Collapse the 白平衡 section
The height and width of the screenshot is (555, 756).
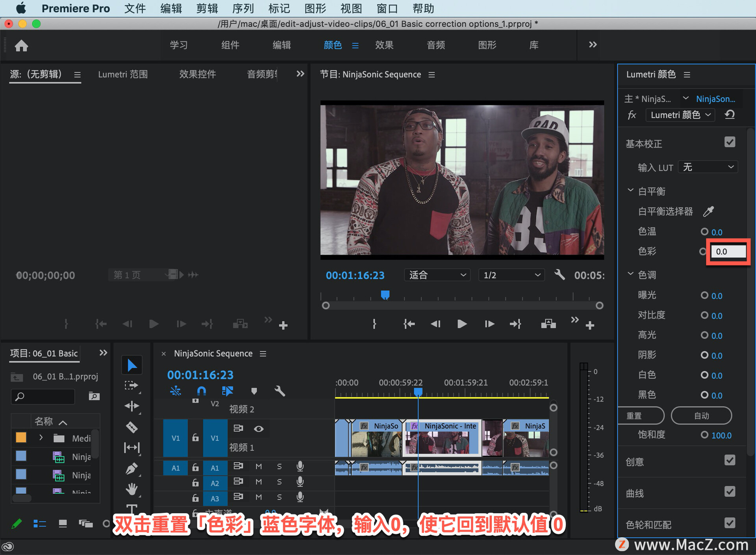[x=630, y=191]
